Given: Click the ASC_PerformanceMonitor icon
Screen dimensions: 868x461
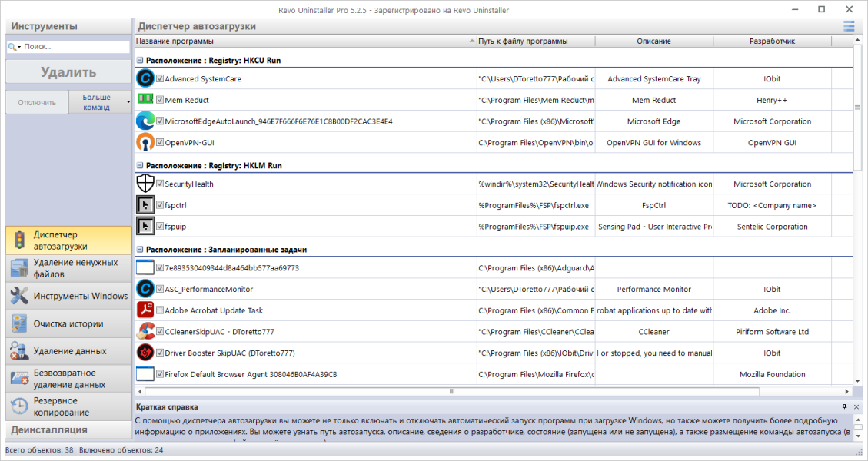Looking at the screenshot, I should pyautogui.click(x=145, y=289).
